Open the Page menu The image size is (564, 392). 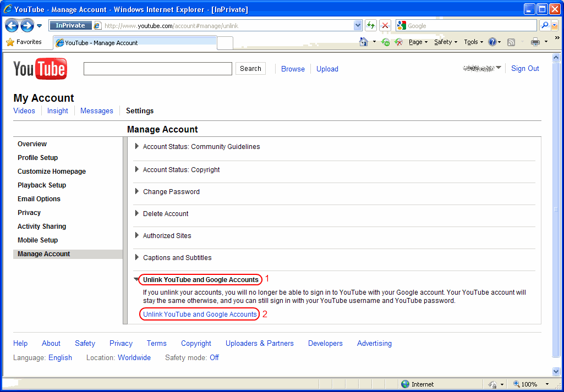click(418, 42)
